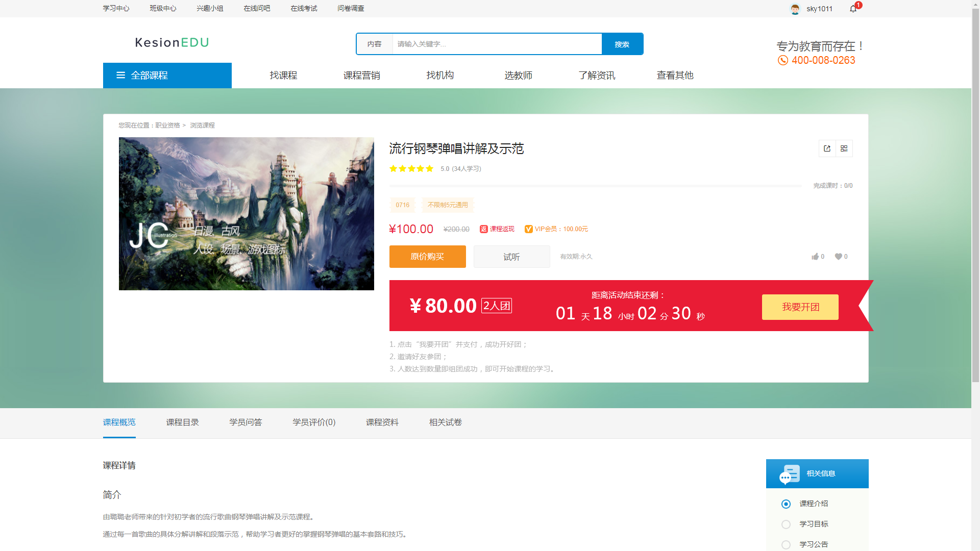Click the heart favorite icon
The height and width of the screenshot is (551, 980).
click(839, 257)
